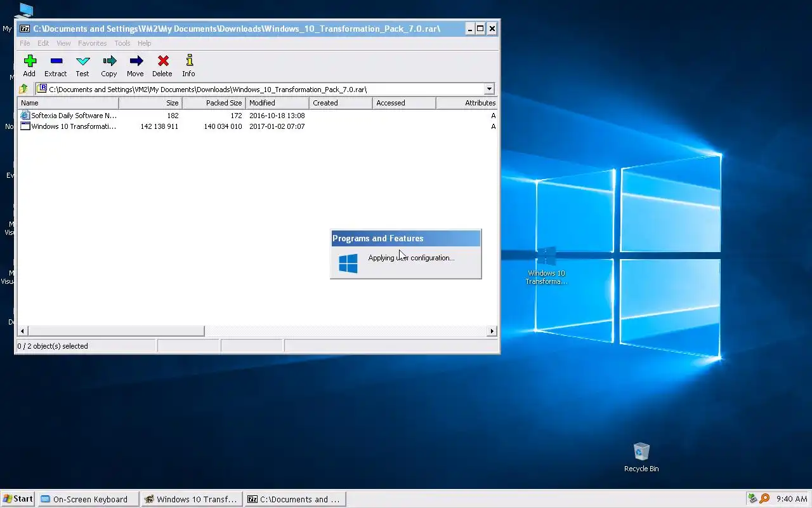Click the horizontal scrollbar right arrow
812x508 pixels.
492,331
